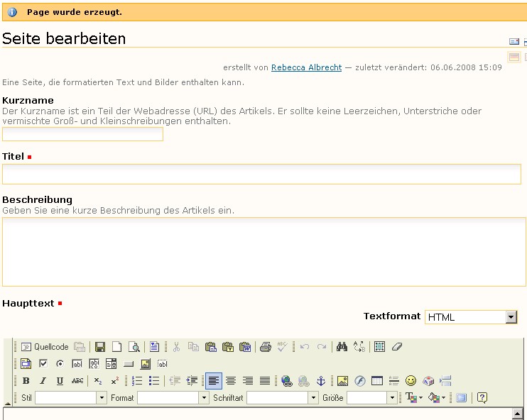Select align left button

click(214, 381)
